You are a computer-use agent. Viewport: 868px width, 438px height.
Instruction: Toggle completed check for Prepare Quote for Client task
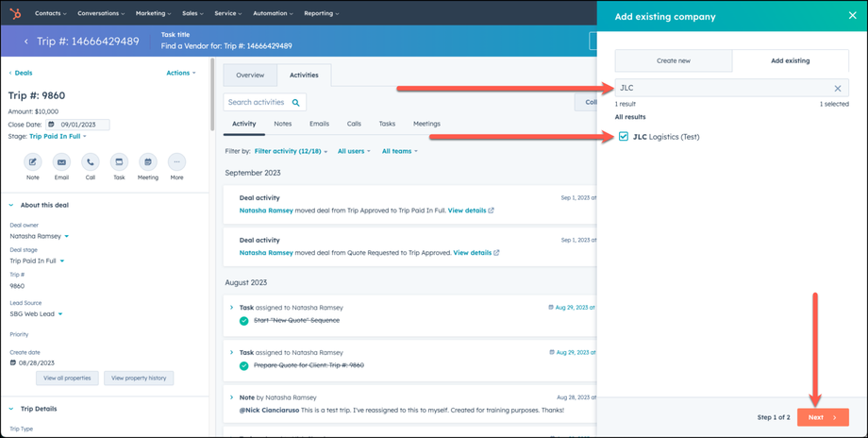coord(244,365)
